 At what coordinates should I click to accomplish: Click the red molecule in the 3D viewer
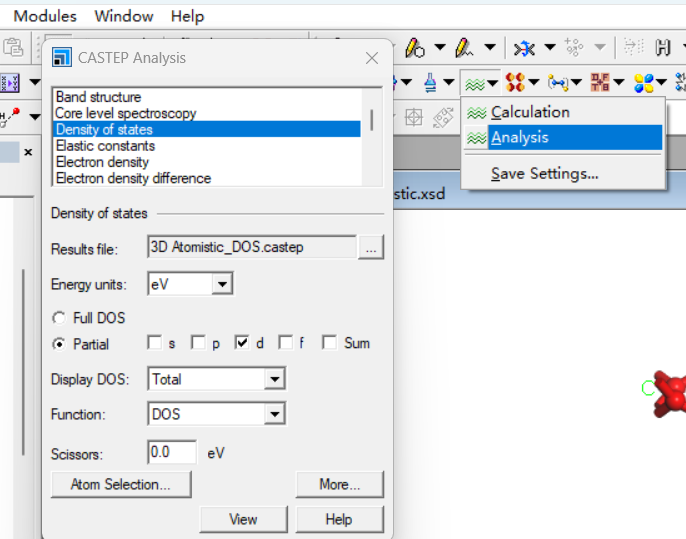[669, 394]
